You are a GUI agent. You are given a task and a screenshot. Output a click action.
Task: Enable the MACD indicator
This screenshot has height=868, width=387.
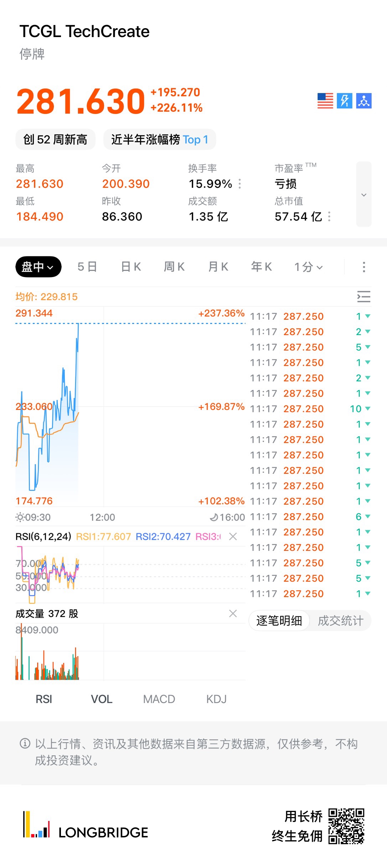point(159,699)
